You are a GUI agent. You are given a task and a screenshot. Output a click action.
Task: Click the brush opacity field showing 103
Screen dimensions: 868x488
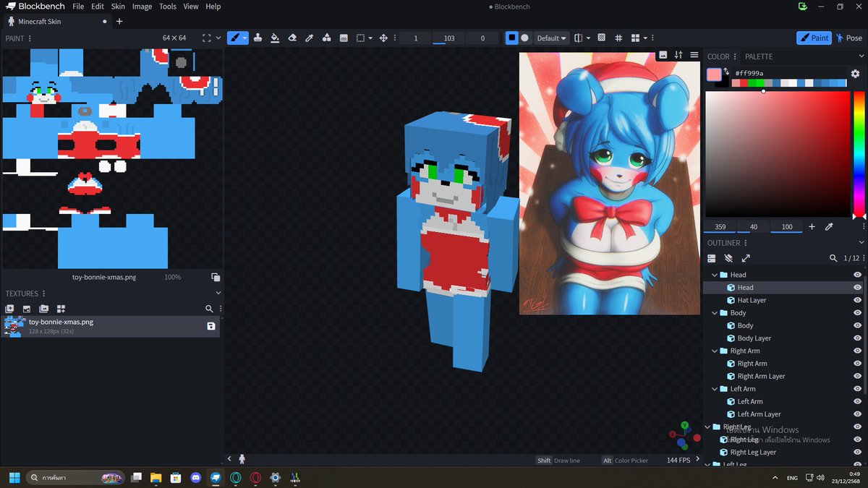tap(449, 38)
